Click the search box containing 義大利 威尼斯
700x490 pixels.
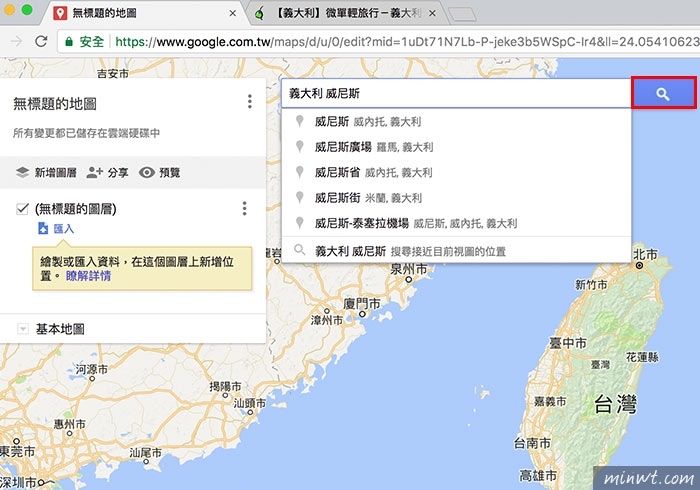click(455, 93)
